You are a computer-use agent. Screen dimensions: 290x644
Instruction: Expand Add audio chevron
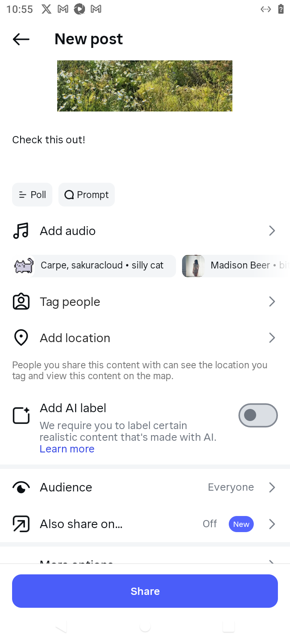coord(272,231)
